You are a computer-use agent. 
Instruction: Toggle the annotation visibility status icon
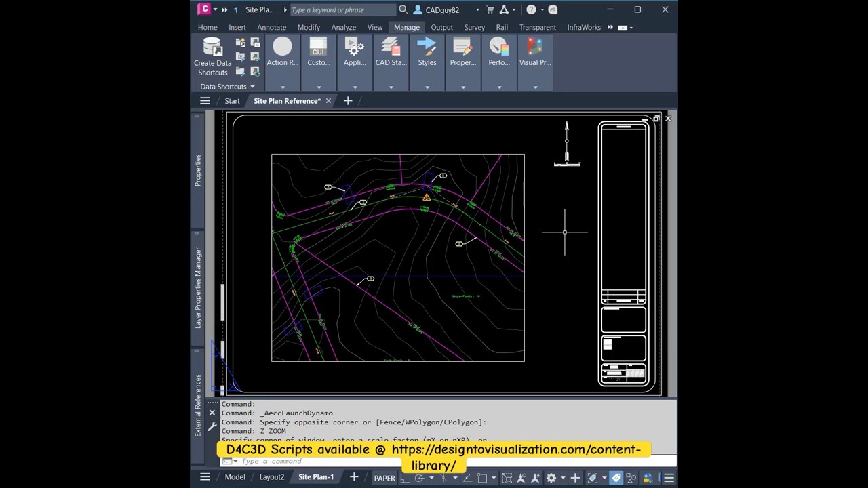click(x=521, y=478)
